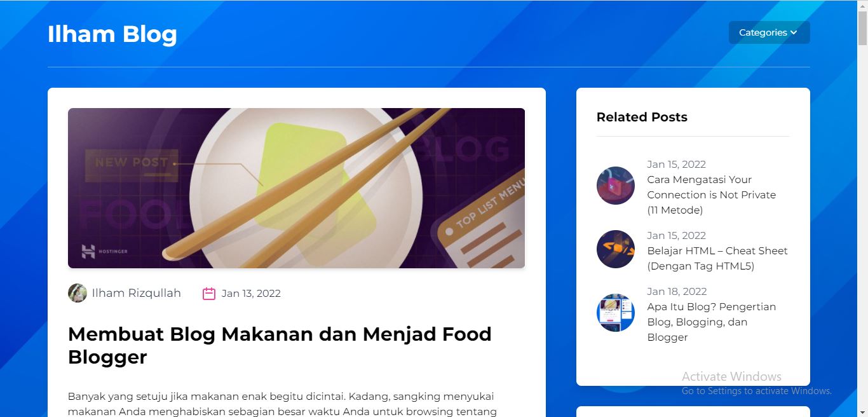This screenshot has width=868, height=417.
Task: Read Cara Mengatasi Your Connection is Not Private
Action: [712, 195]
